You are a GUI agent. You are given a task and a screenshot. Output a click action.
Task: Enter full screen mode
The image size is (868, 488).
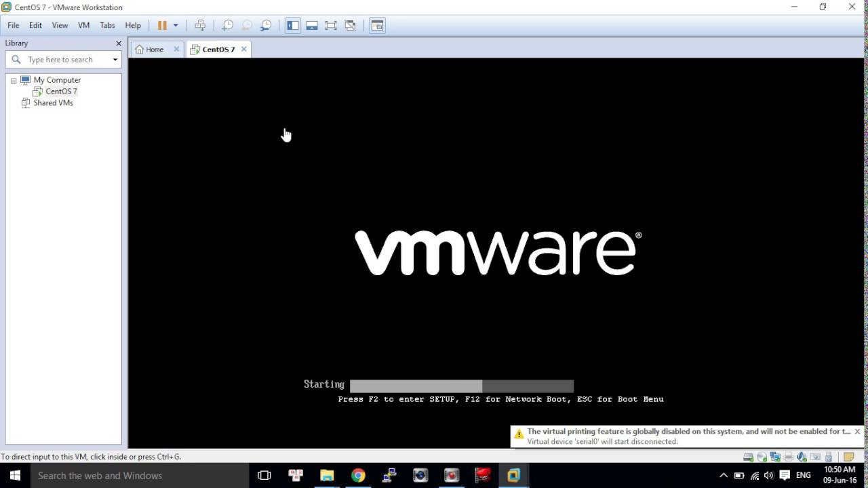331,25
